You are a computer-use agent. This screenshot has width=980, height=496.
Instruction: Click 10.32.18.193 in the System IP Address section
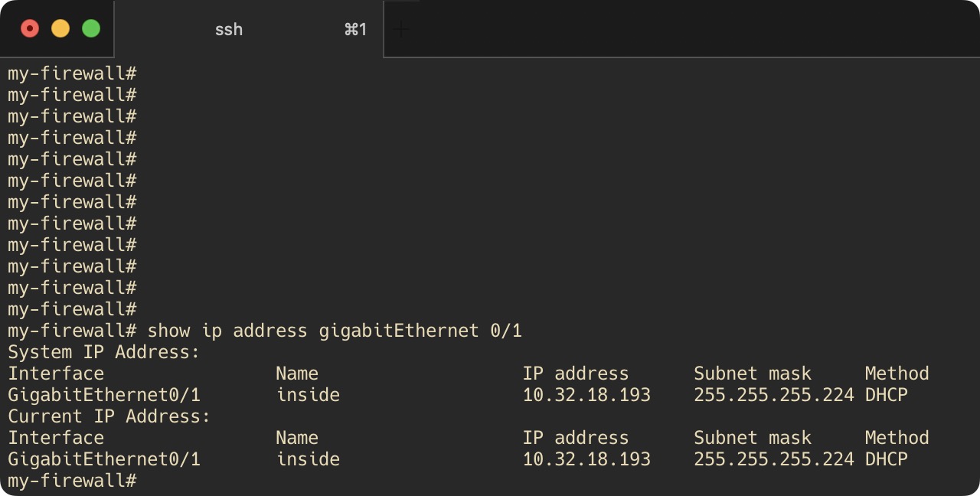[586, 395]
